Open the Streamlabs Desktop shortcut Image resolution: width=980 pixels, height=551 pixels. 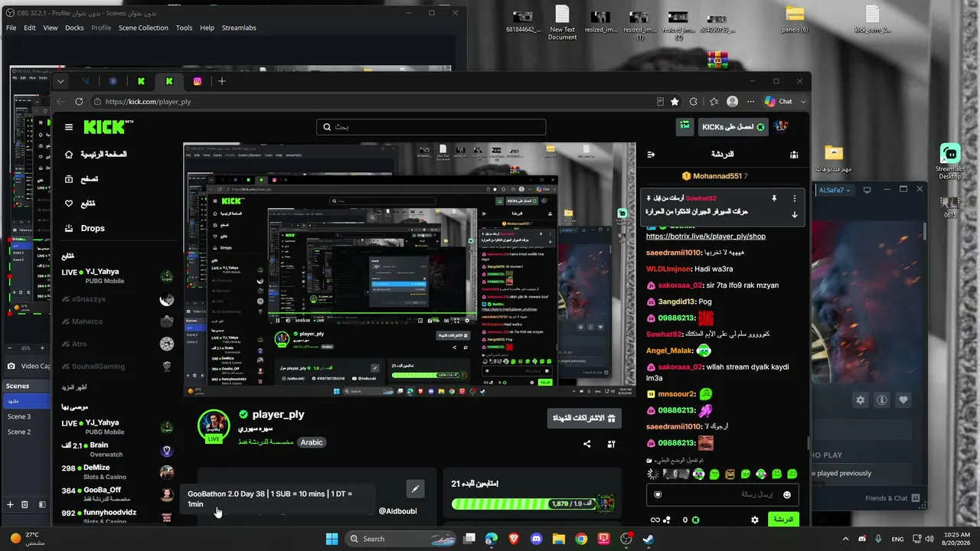pyautogui.click(x=950, y=161)
